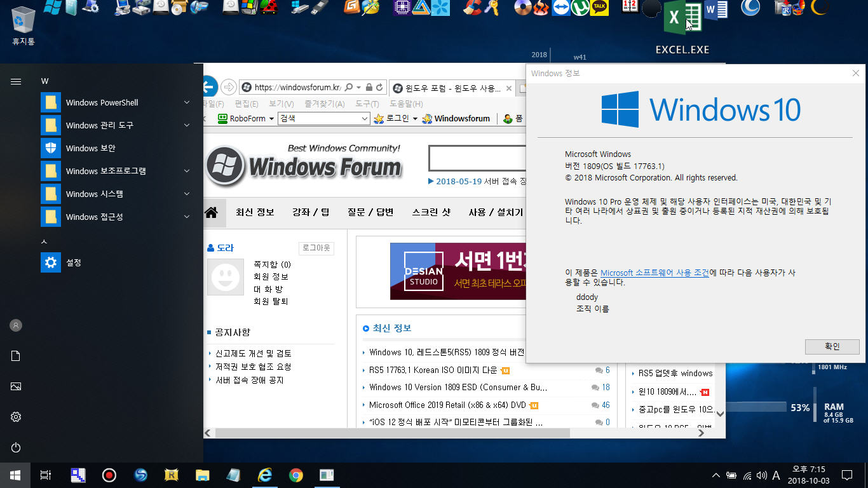This screenshot has height=488, width=868.
Task: Open the TeamViewer desktop icon
Action: [x=560, y=7]
